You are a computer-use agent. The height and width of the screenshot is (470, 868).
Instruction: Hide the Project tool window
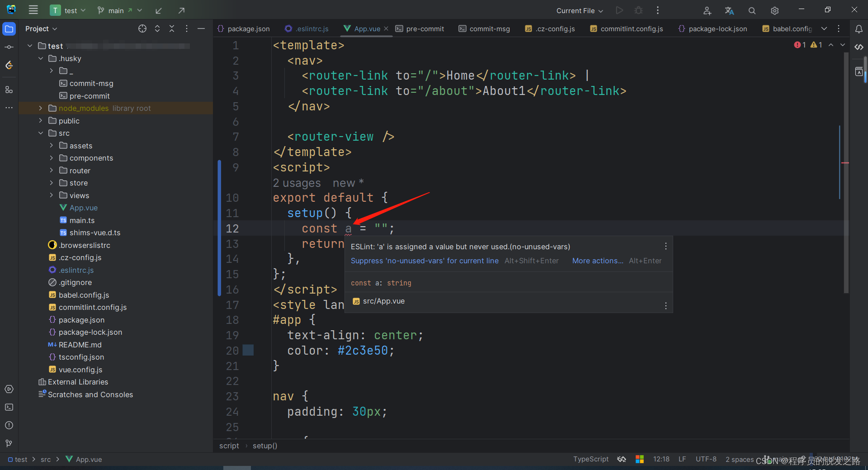click(201, 28)
